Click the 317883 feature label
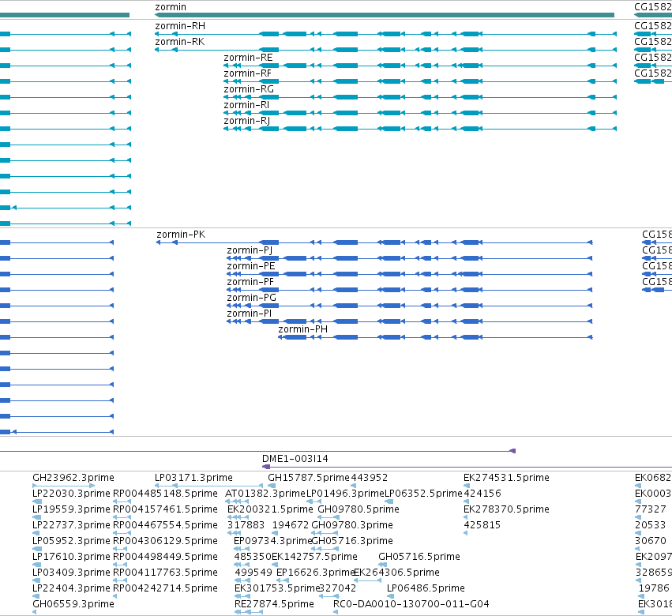This screenshot has width=672, height=616. coord(246,525)
